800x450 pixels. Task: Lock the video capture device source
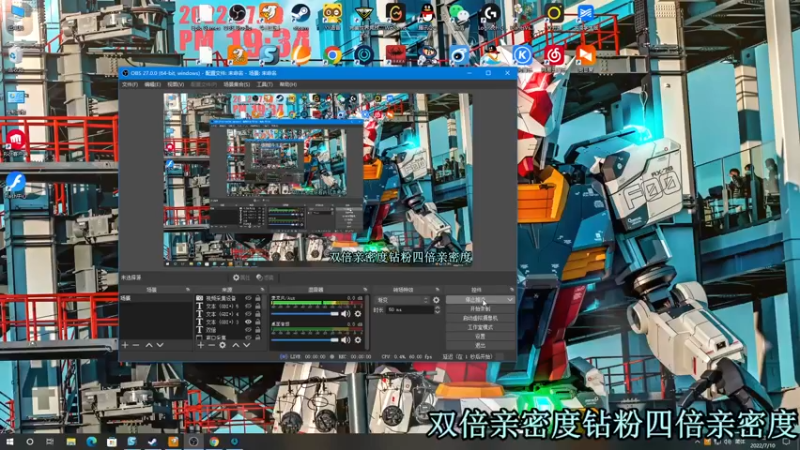tap(258, 298)
